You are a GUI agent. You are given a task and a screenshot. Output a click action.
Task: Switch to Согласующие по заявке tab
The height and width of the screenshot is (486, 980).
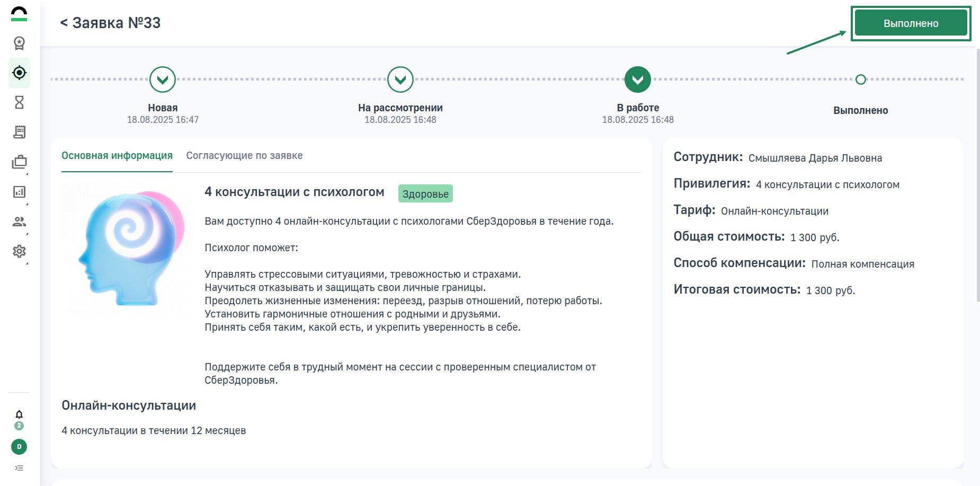[244, 155]
